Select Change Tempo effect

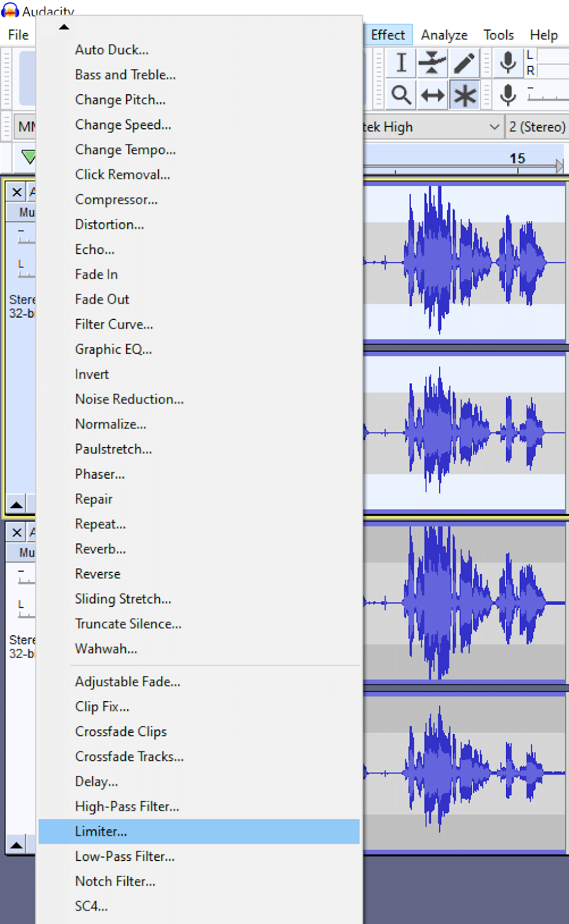[199, 150]
